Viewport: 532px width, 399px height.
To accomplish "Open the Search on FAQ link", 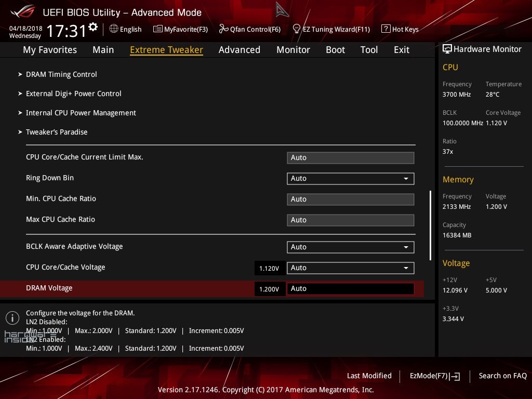I will (x=502, y=376).
